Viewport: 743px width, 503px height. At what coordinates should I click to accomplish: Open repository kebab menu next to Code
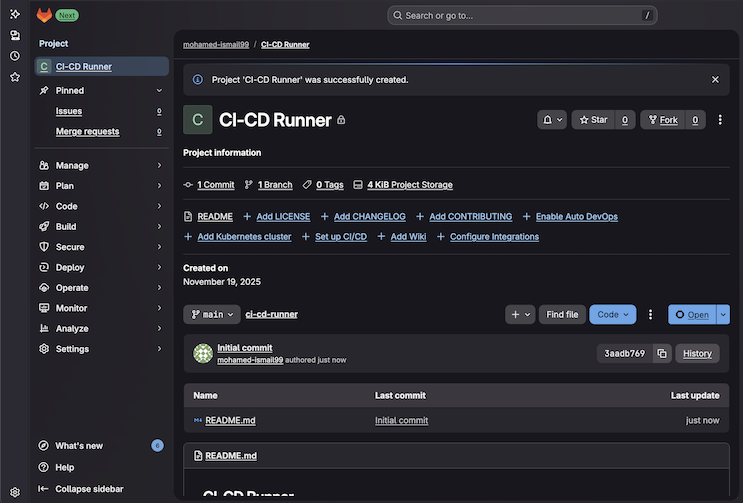click(x=650, y=314)
